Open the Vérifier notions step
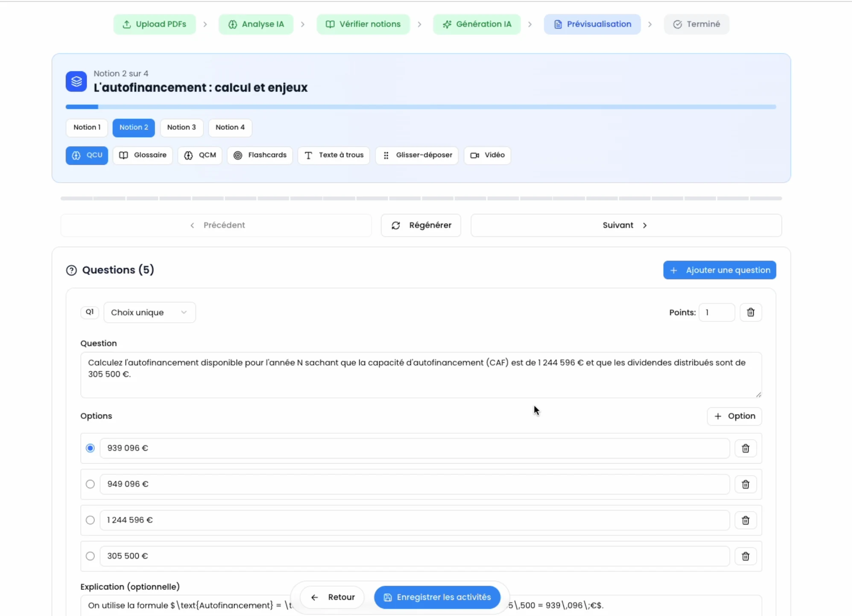 pyautogui.click(x=363, y=24)
